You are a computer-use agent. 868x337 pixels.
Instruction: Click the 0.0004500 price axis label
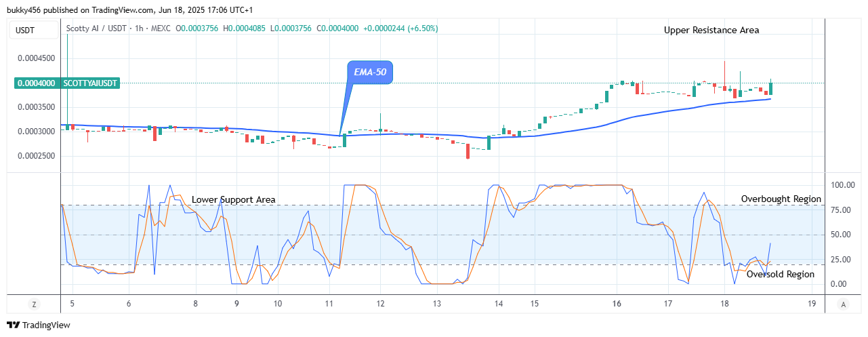[x=37, y=58]
